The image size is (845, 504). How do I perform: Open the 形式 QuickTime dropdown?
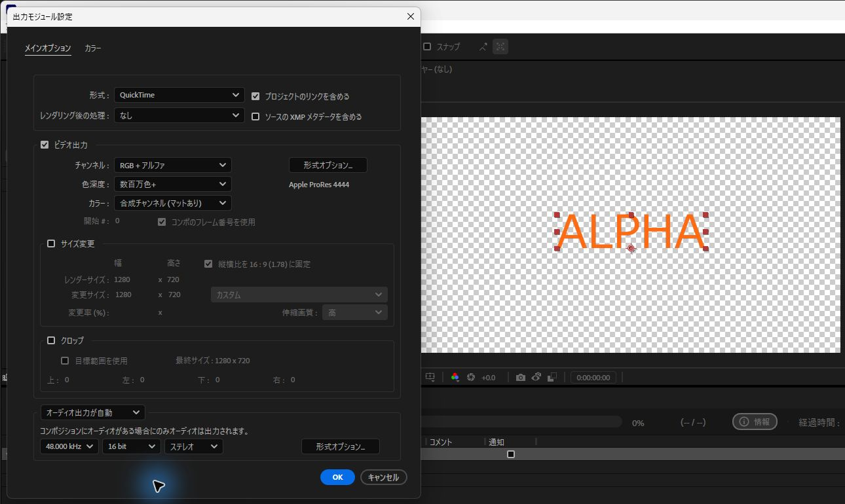tap(179, 95)
